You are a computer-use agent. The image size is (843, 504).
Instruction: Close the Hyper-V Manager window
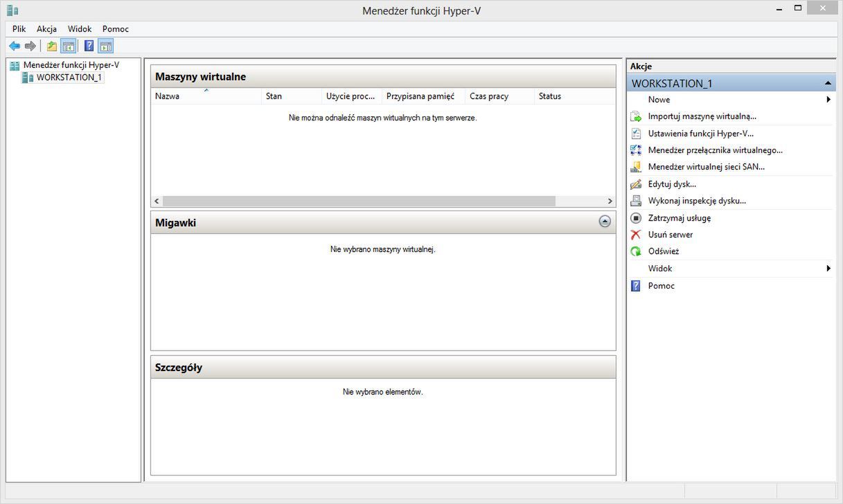coord(823,8)
